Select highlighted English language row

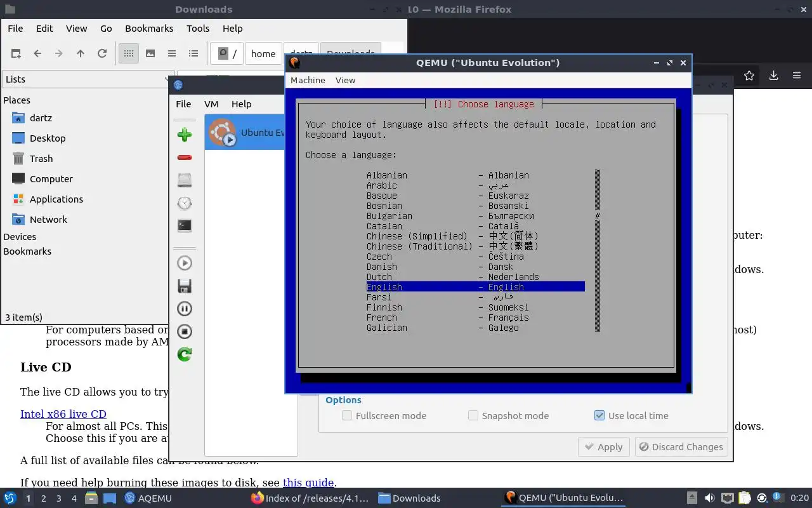click(x=475, y=287)
